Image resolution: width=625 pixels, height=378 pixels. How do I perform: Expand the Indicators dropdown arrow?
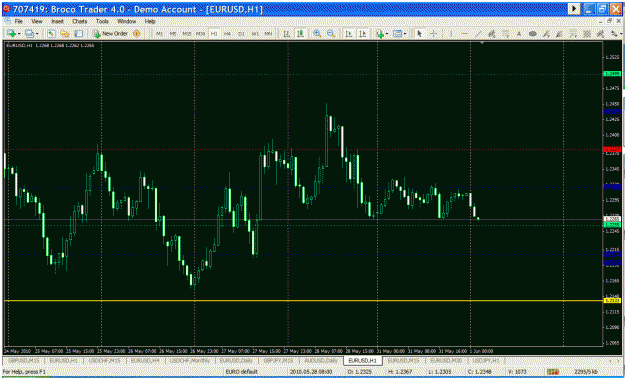pyautogui.click(x=387, y=34)
